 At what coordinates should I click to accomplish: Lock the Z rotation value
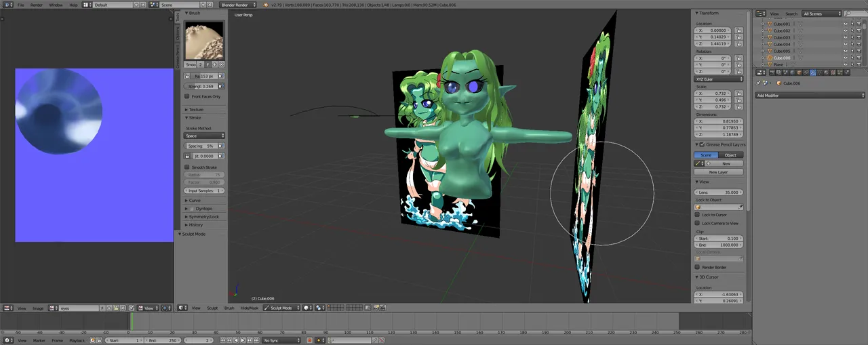point(739,72)
